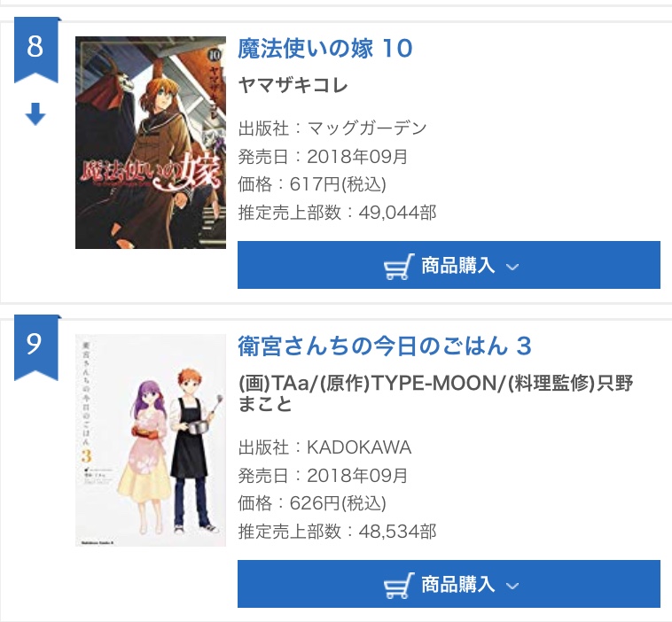
Task: Click the 626円(税込) price text
Action: click(x=338, y=503)
